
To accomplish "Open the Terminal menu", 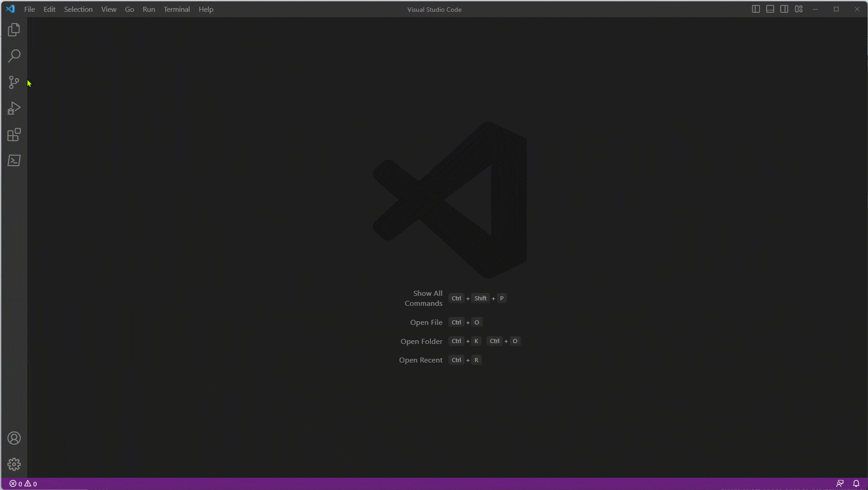I will pyautogui.click(x=177, y=9).
